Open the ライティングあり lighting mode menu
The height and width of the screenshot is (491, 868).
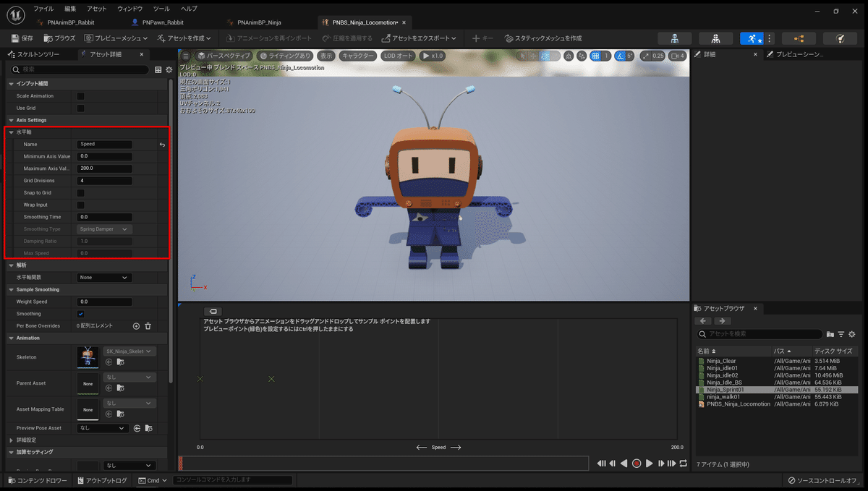pos(284,56)
